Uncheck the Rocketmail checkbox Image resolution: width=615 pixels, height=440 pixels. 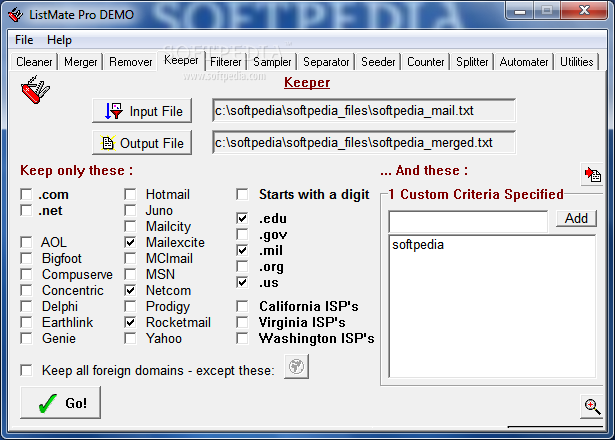point(130,322)
